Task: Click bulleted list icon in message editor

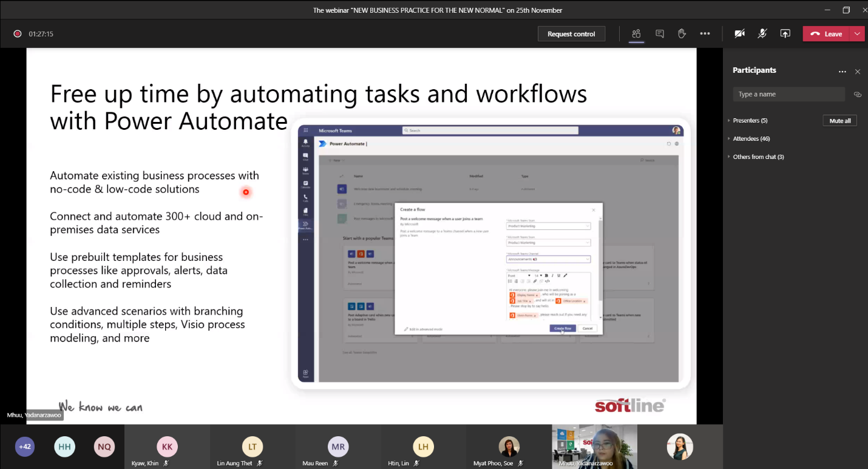Action: pos(509,281)
